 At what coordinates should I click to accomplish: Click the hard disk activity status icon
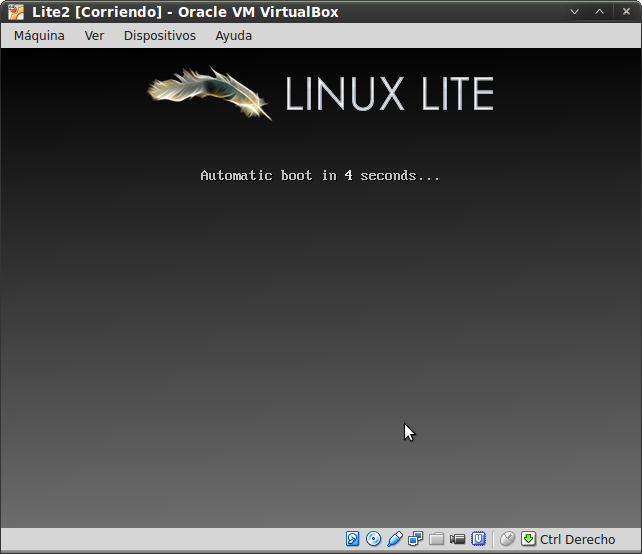[x=353, y=539]
